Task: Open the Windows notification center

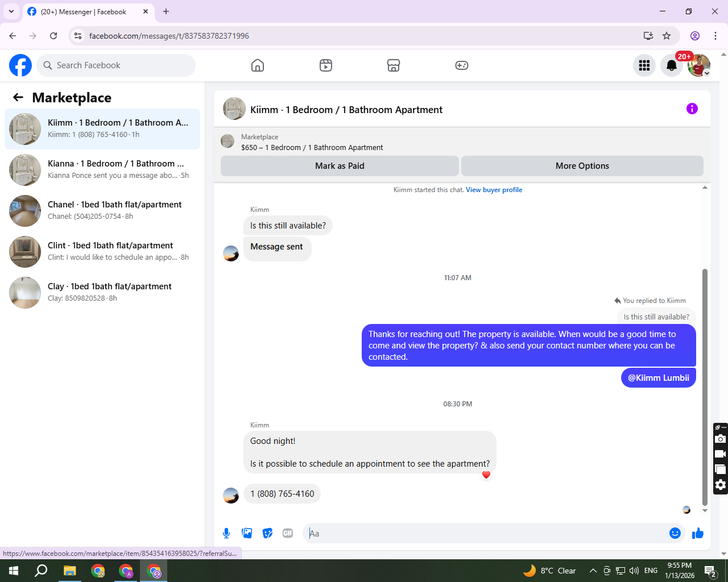Action: (x=710, y=571)
